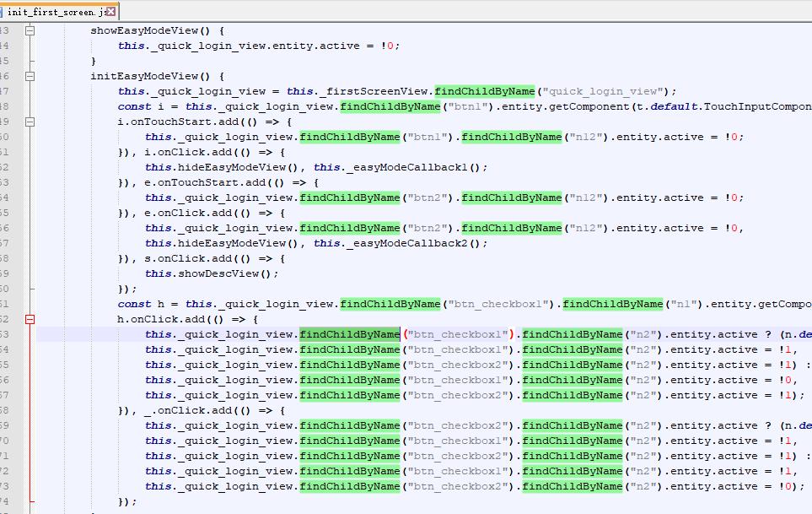Click highlighted findChildByName beside the text caret

pos(350,334)
